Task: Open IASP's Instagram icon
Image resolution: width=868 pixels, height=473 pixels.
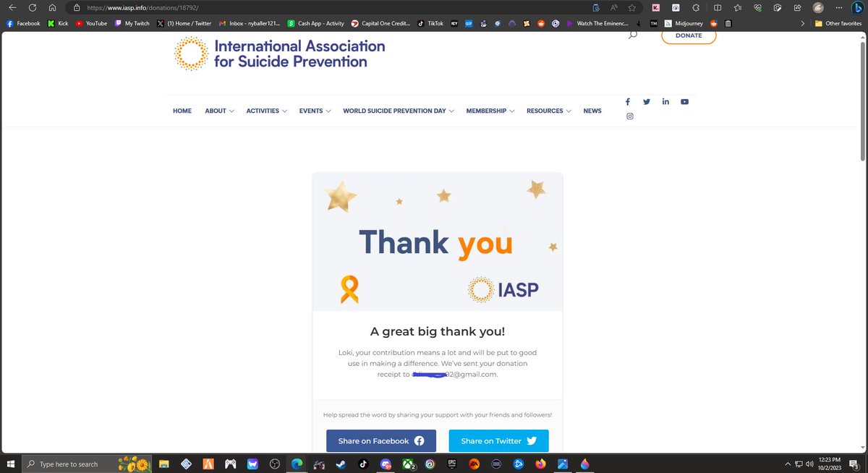Action: point(629,116)
